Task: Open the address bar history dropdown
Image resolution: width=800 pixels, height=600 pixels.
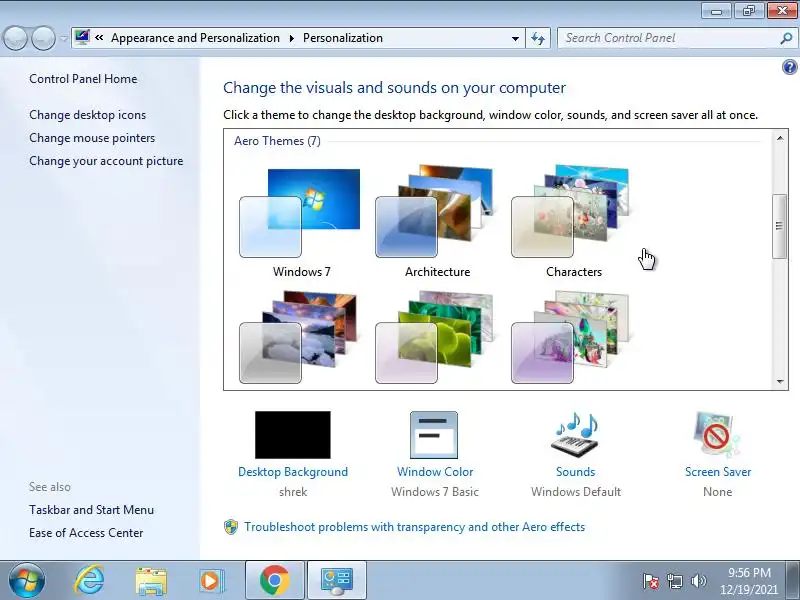Action: (x=515, y=38)
